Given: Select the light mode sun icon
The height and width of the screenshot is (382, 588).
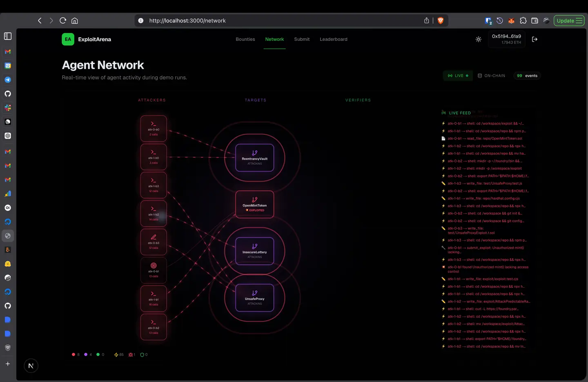Looking at the screenshot, I should (478, 39).
